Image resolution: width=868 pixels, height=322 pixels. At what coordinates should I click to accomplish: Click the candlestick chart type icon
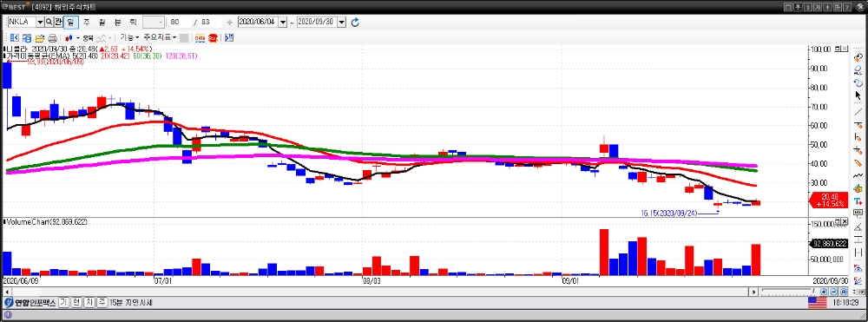tap(69, 38)
